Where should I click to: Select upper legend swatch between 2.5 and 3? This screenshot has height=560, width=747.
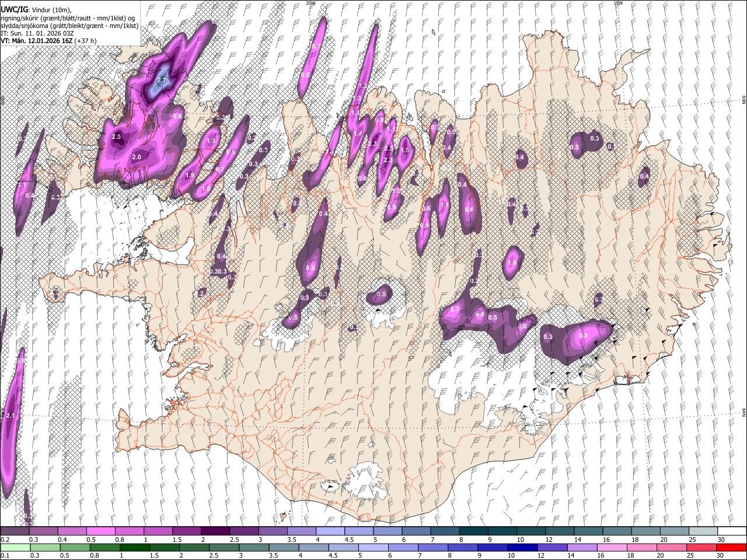243,531
